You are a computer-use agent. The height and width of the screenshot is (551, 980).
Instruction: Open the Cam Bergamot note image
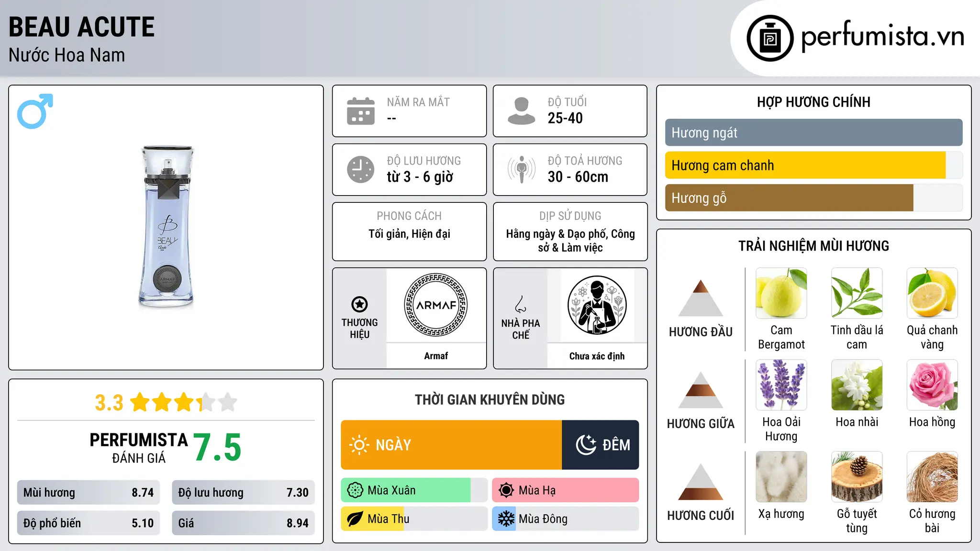(x=781, y=293)
